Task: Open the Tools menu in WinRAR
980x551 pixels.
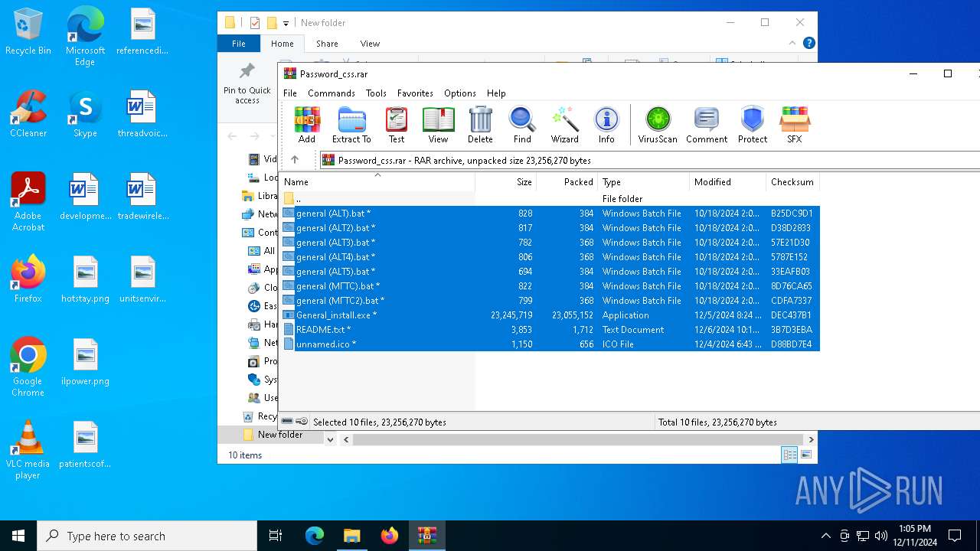Action: tap(376, 93)
